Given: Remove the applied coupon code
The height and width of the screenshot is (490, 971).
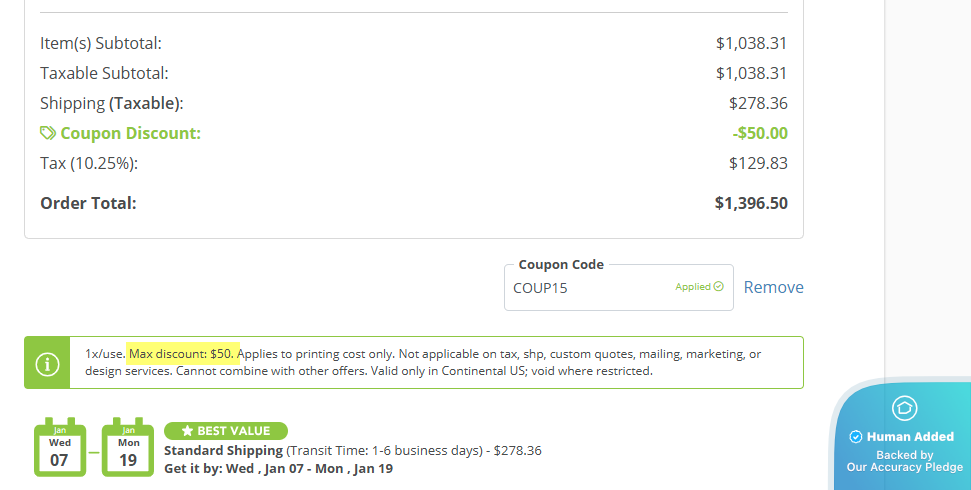Looking at the screenshot, I should 773,287.
